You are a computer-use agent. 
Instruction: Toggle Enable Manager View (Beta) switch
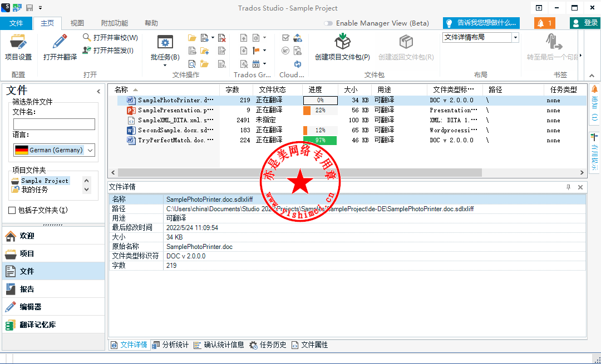tap(328, 23)
